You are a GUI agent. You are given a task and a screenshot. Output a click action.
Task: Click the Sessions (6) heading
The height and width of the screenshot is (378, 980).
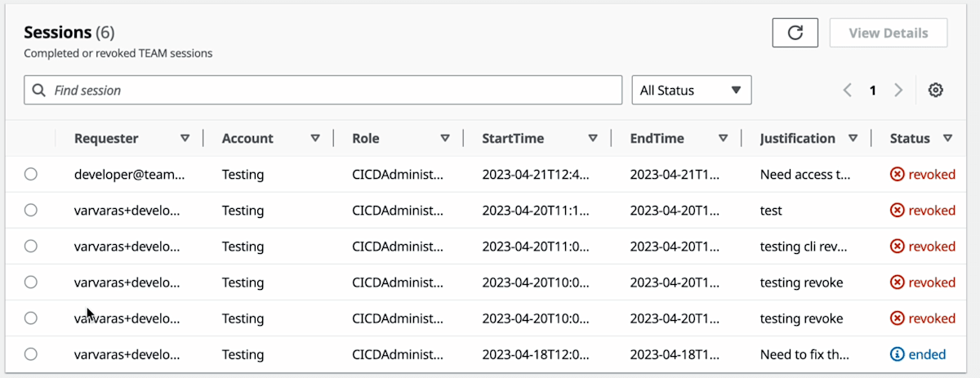69,33
